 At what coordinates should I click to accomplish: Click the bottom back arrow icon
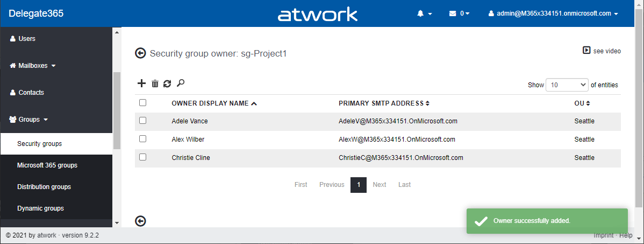(140, 221)
